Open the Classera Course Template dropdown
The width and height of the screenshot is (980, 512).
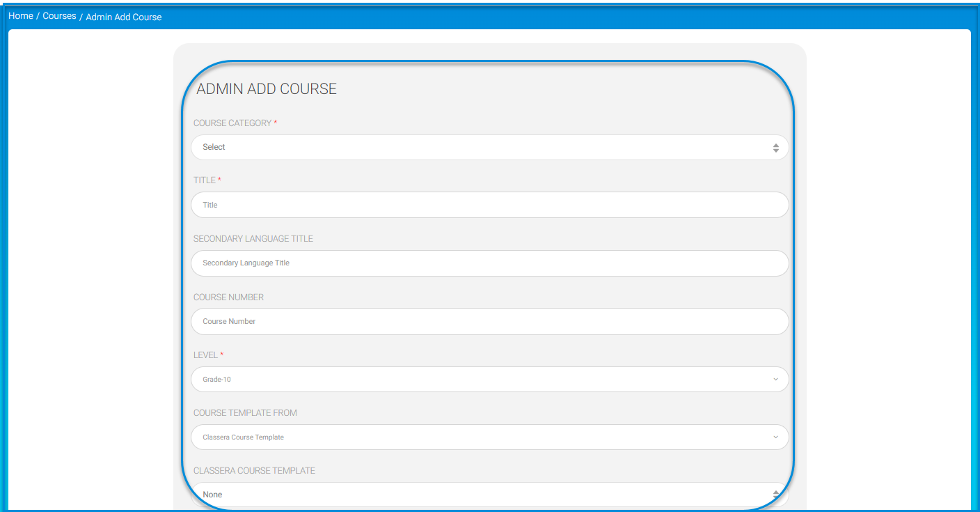(490, 495)
